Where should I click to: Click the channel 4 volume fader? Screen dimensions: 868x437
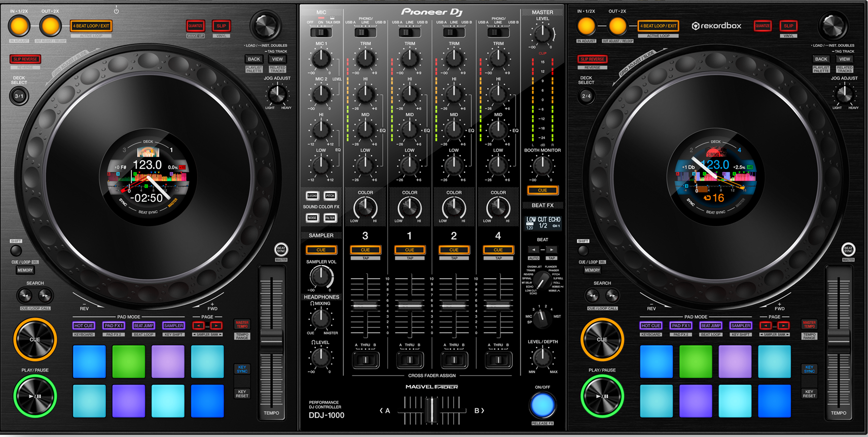tap(498, 305)
